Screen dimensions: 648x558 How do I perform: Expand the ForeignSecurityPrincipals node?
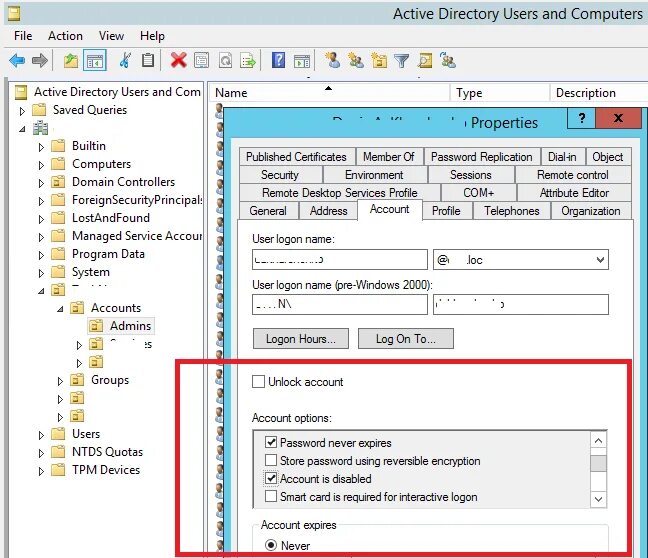41,201
